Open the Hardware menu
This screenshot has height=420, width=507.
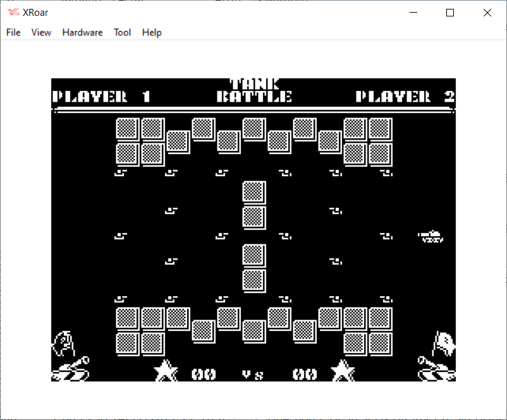click(x=82, y=32)
